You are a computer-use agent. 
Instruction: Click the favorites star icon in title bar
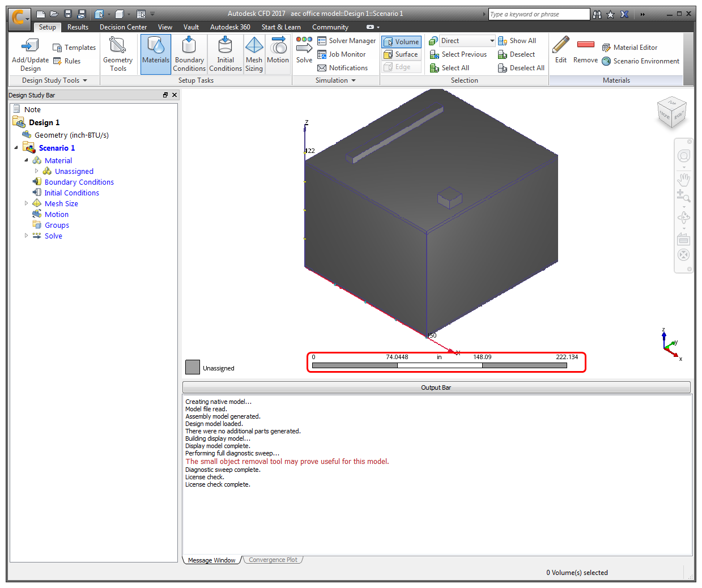coord(610,15)
